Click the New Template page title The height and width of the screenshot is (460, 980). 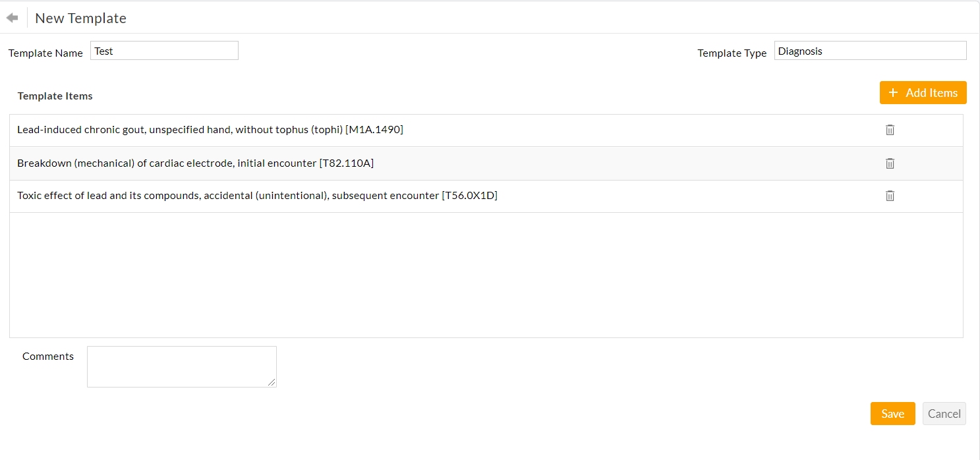pos(80,18)
